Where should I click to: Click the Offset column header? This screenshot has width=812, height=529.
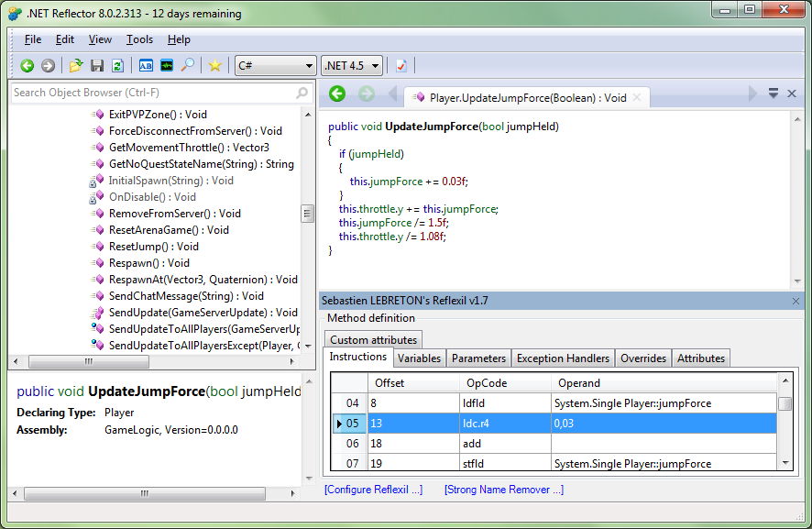[x=413, y=383]
